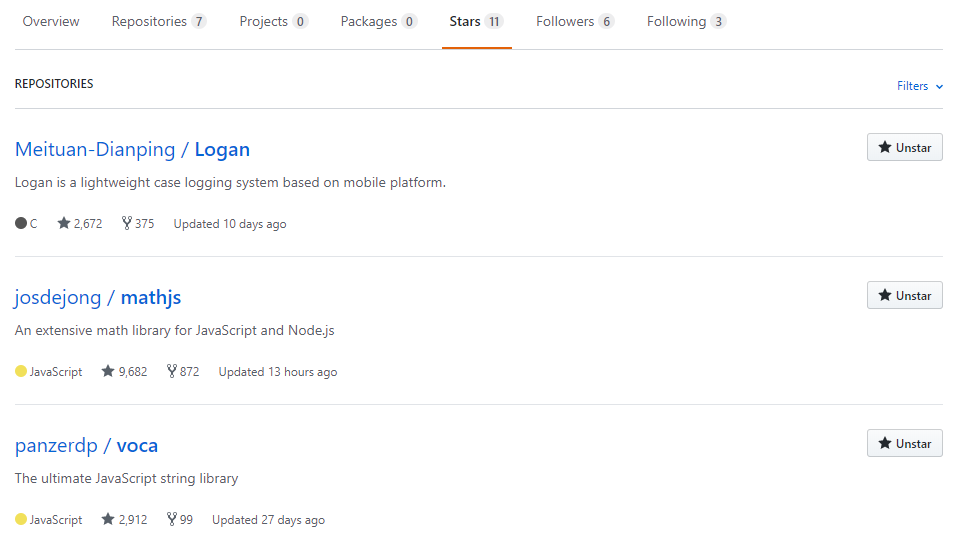The height and width of the screenshot is (540, 957).
Task: Click the JavaScript language dot for mathjs
Action: (21, 371)
